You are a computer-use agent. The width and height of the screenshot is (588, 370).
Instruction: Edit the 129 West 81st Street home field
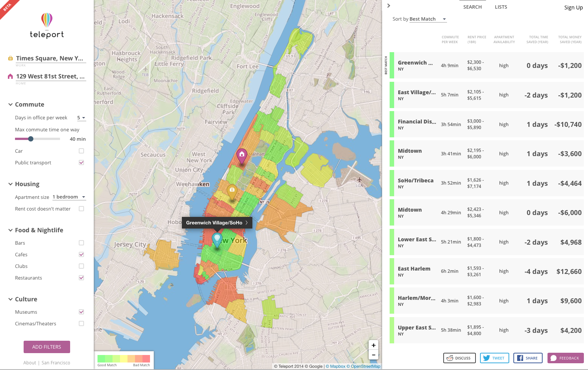(51, 77)
